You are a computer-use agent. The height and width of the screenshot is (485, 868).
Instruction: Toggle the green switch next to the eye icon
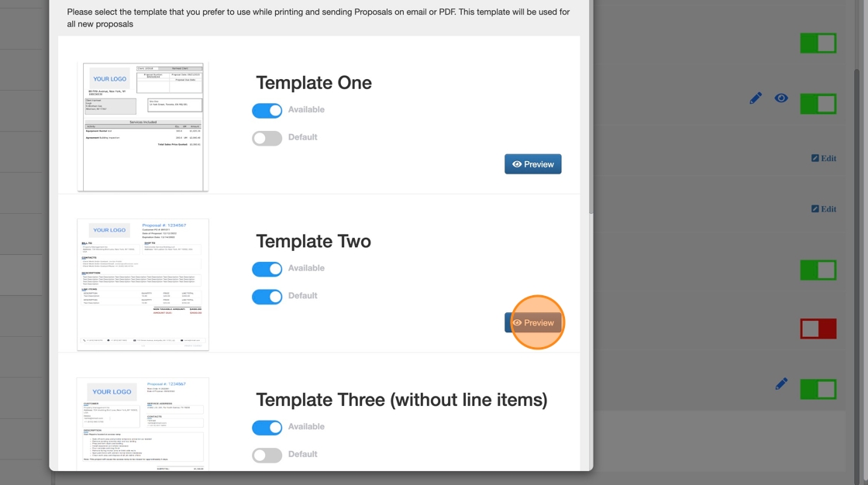tap(818, 103)
